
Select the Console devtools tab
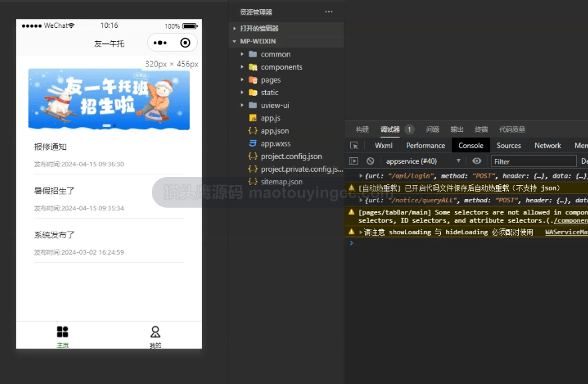click(471, 145)
